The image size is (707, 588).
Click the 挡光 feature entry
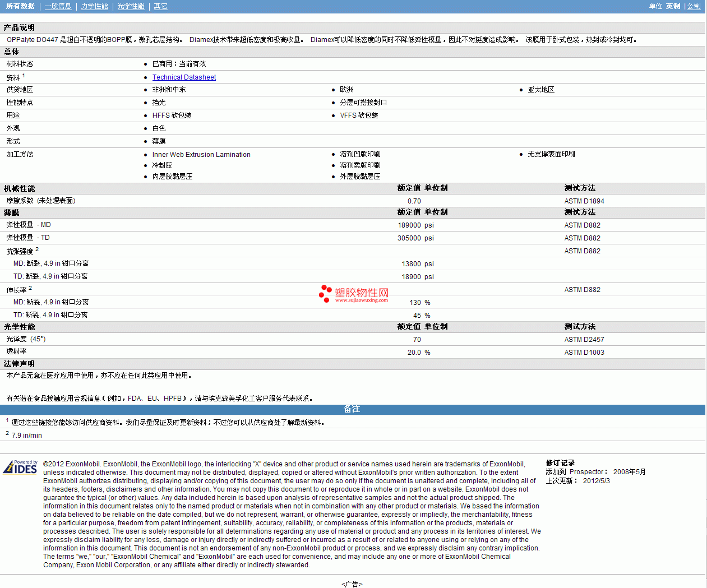tap(159, 103)
